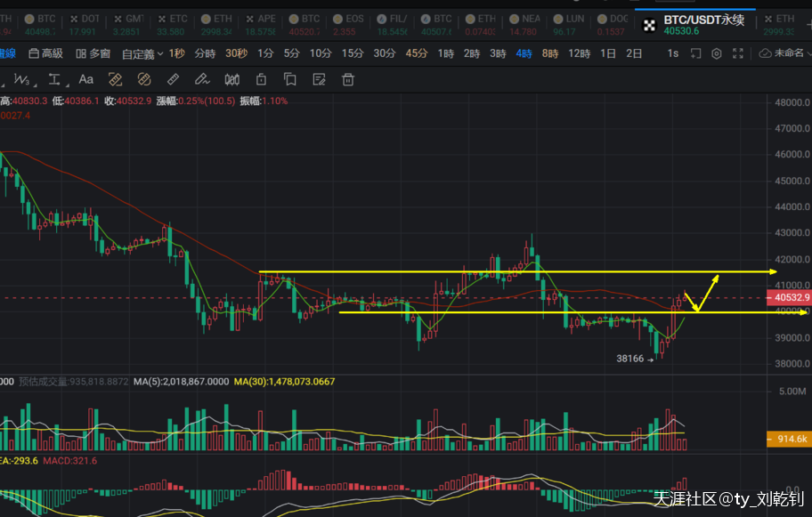This screenshot has height=517, width=812.
Task: Select the ruler measurement tool
Action: tap(175, 80)
